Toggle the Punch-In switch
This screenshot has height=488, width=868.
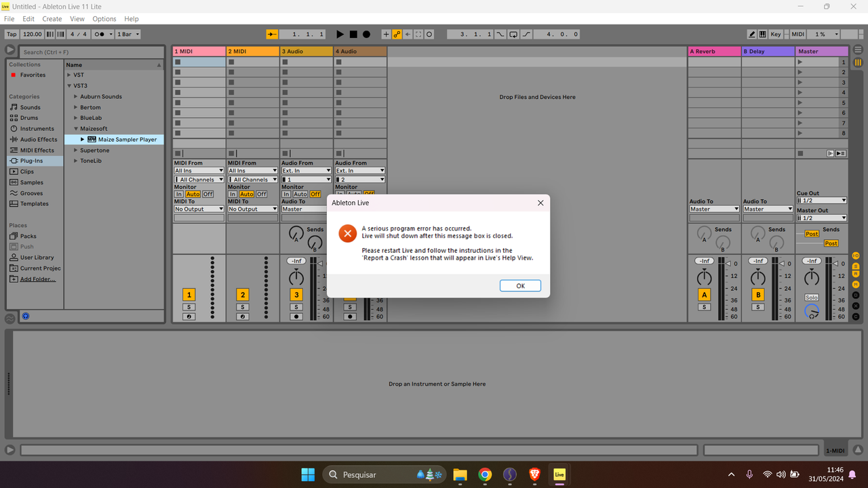pos(500,34)
